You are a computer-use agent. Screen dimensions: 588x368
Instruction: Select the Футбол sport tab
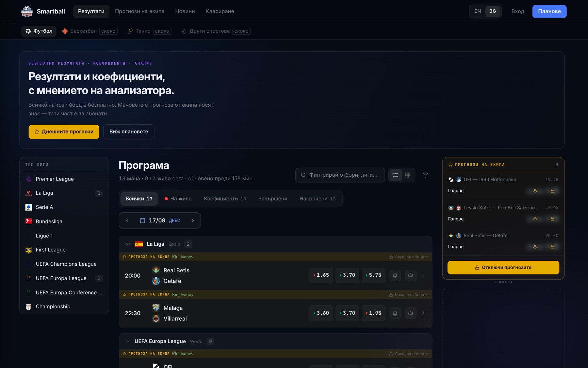tap(39, 31)
